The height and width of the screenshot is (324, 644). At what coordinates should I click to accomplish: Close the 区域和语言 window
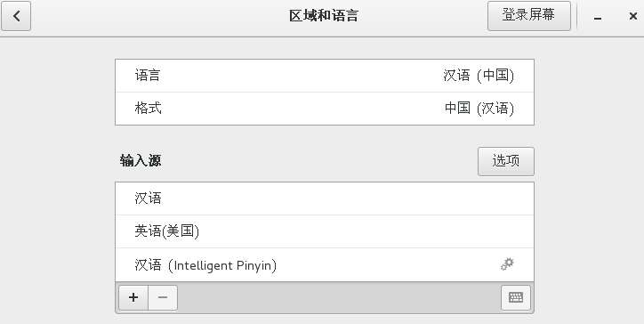(x=633, y=16)
